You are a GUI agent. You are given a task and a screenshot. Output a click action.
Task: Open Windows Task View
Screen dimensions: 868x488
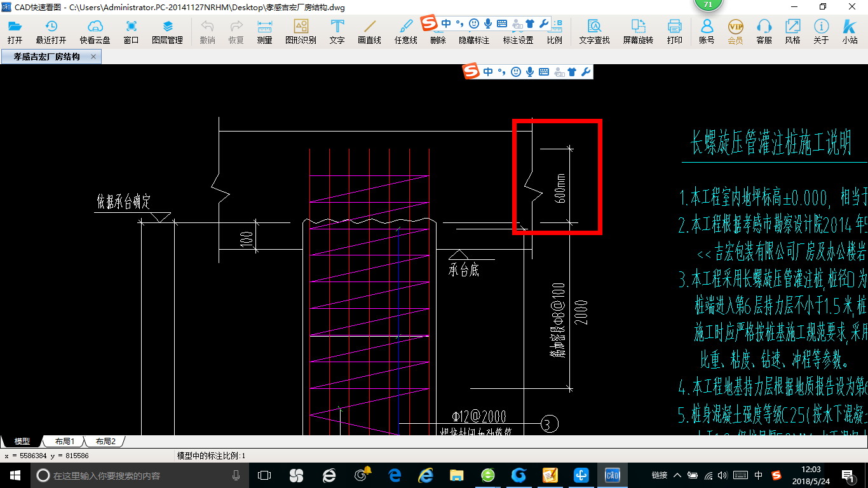click(264, 475)
